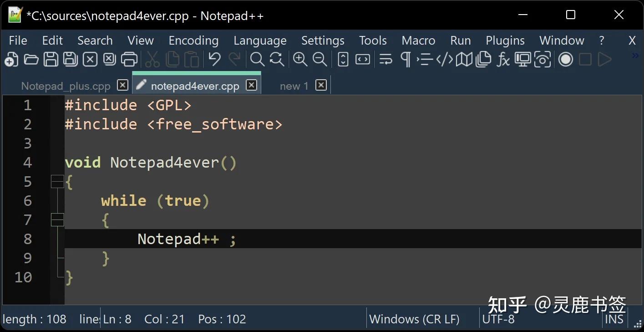Viewport: 644px width, 332px height.
Task: Toggle INS overwrite mode in status bar
Action: 614,319
